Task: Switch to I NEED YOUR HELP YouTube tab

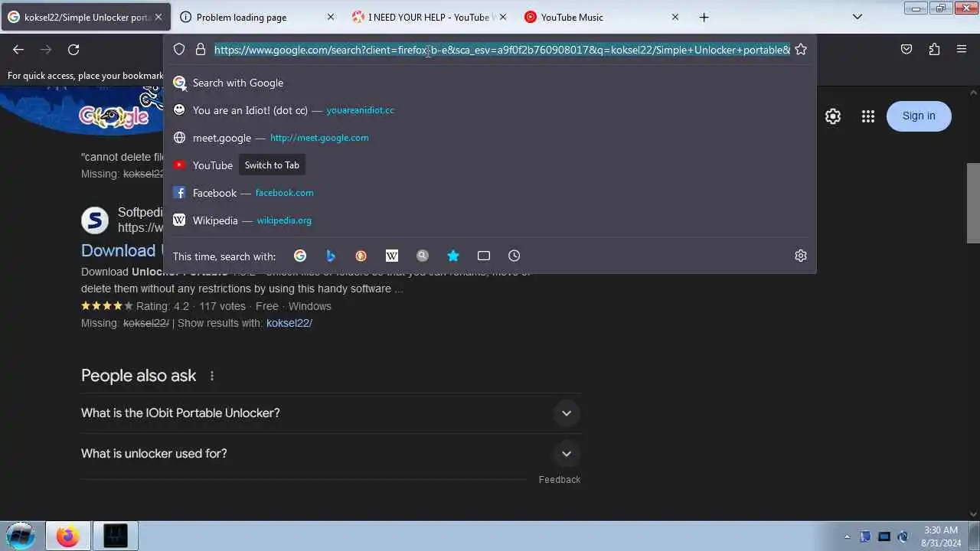Action: tap(428, 17)
